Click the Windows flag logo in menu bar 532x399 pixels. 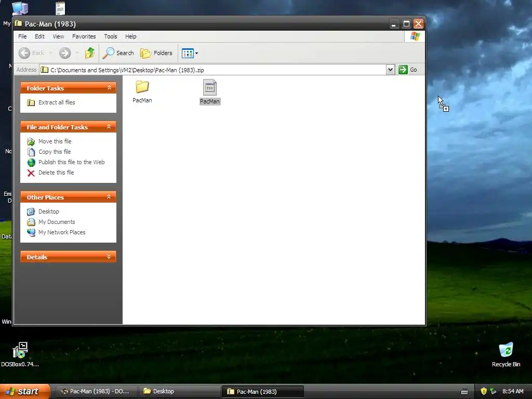pos(415,36)
